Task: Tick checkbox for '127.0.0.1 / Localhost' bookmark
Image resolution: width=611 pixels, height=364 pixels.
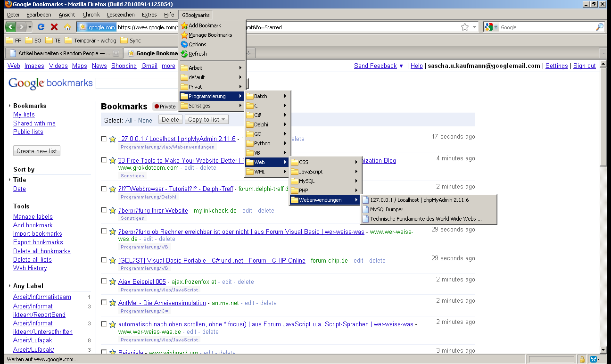Action: click(104, 139)
